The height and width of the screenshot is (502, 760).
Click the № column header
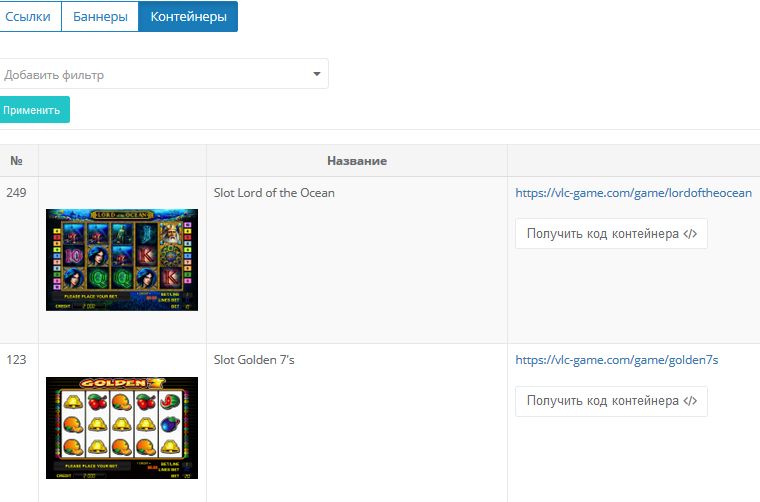tap(17, 161)
